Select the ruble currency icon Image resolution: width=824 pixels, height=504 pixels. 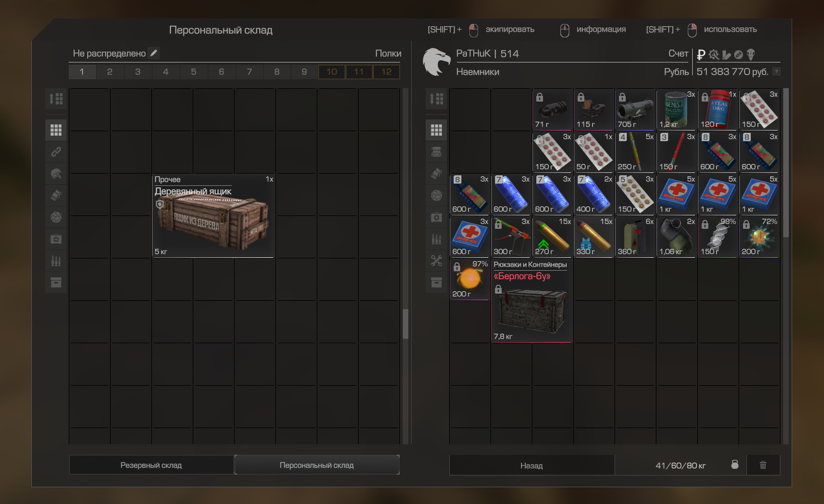pos(701,55)
